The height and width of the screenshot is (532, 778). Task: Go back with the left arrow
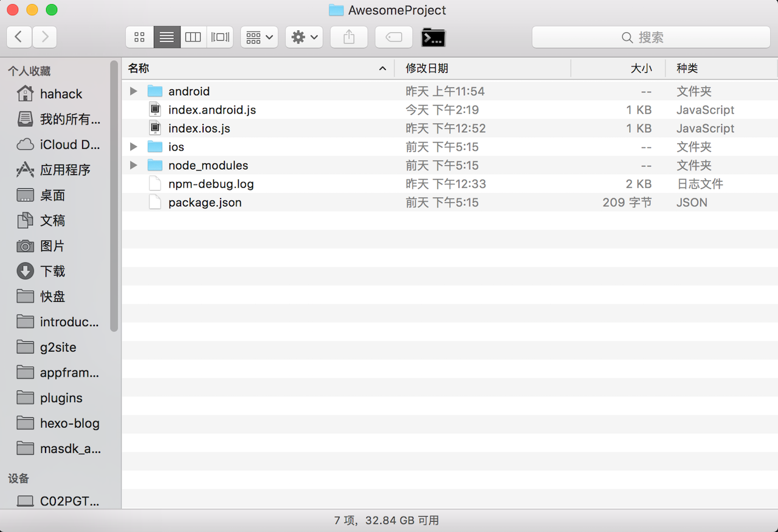pos(19,37)
